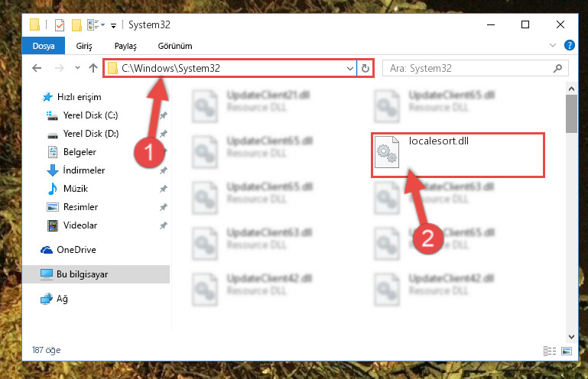Click the Back navigation arrow

37,68
